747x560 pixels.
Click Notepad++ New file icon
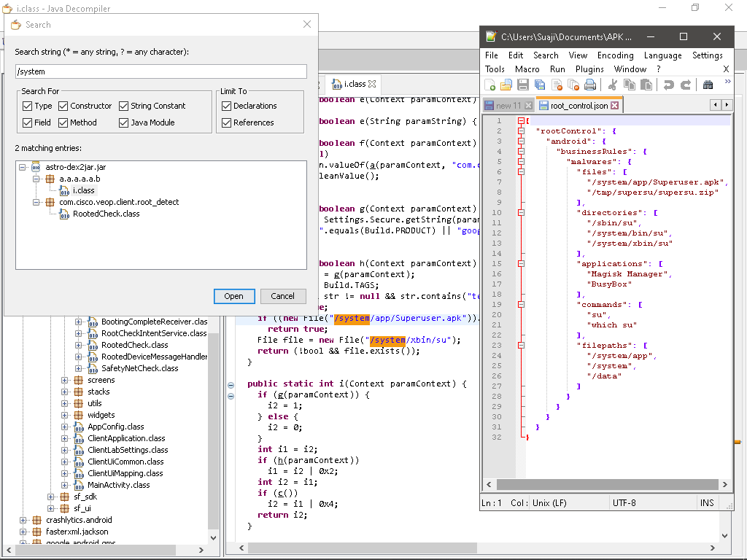(x=489, y=85)
